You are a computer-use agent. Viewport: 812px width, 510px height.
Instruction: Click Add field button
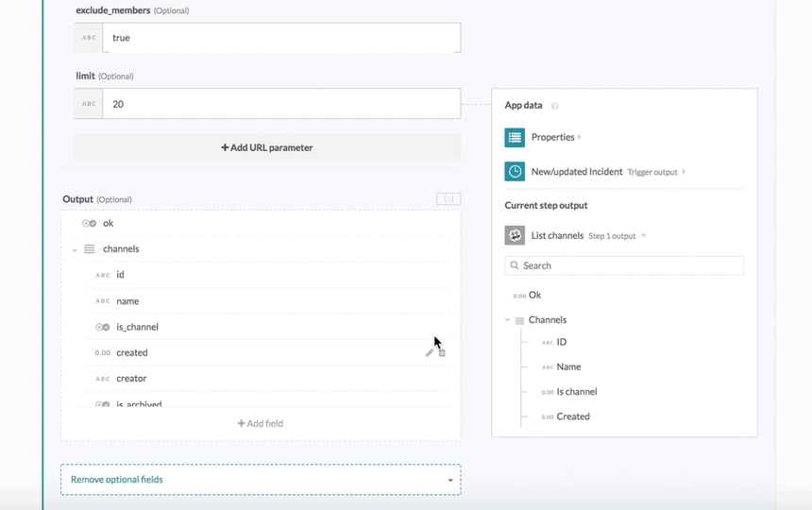[261, 423]
